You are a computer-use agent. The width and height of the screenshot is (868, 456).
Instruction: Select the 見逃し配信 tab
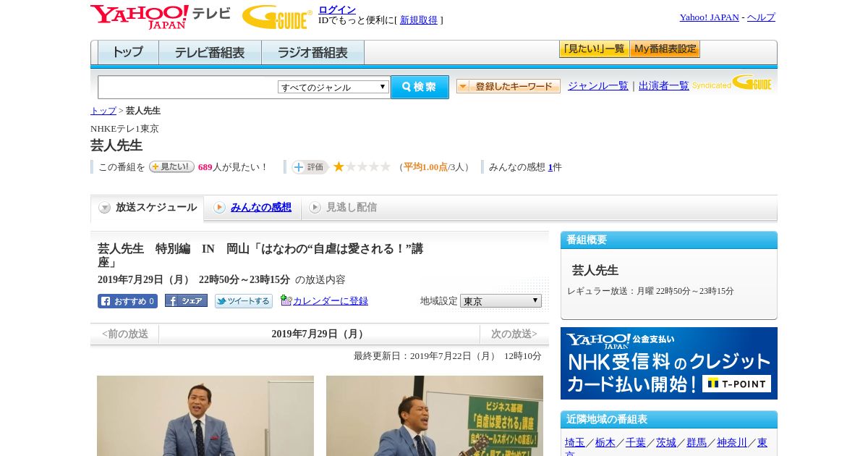click(343, 208)
